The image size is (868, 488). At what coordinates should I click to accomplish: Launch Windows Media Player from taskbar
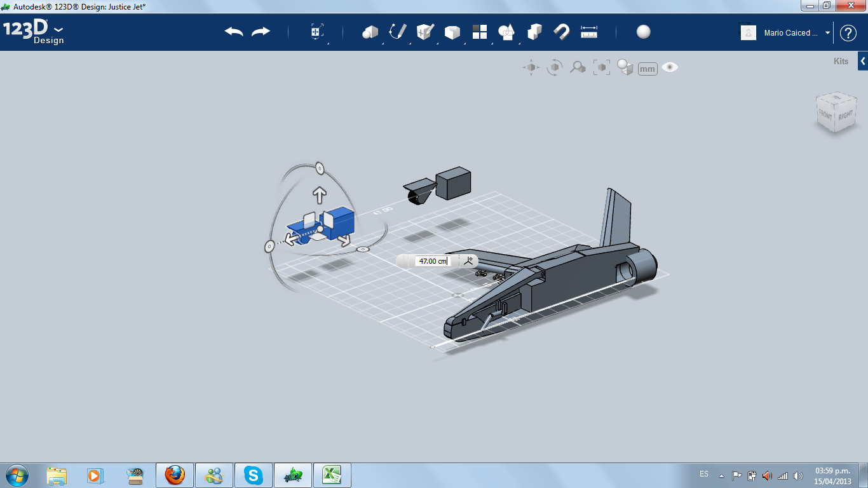coord(95,475)
